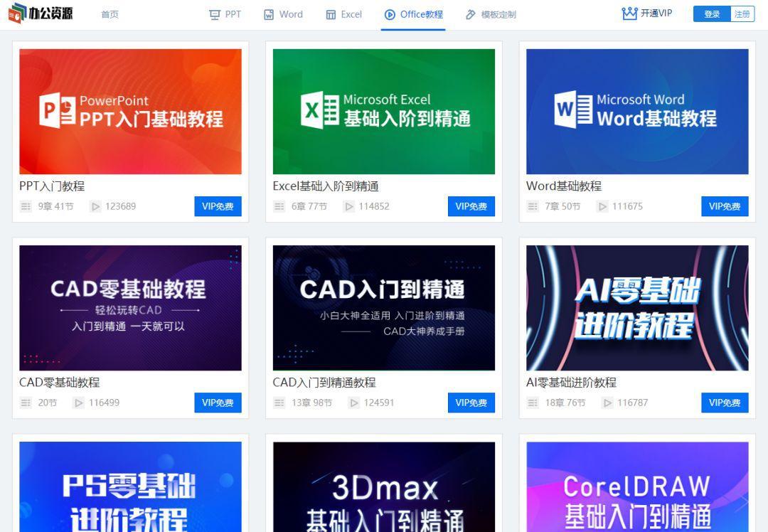
Task: Click the 6章 77节 chapter count text
Action: click(309, 207)
